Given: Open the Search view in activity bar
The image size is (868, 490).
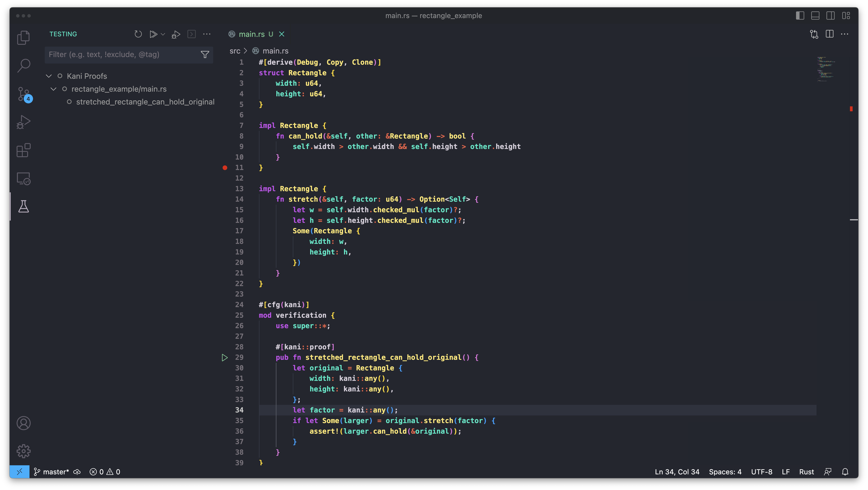Looking at the screenshot, I should pos(24,65).
